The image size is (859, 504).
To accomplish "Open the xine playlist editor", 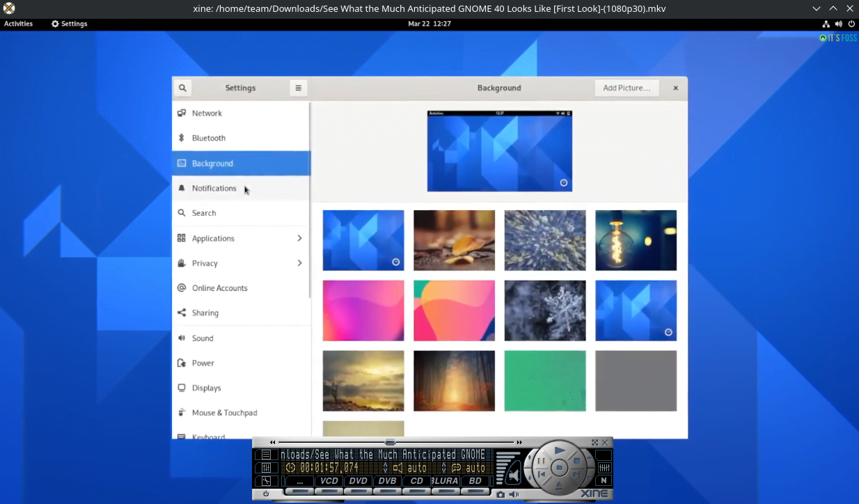I will coord(265,455).
